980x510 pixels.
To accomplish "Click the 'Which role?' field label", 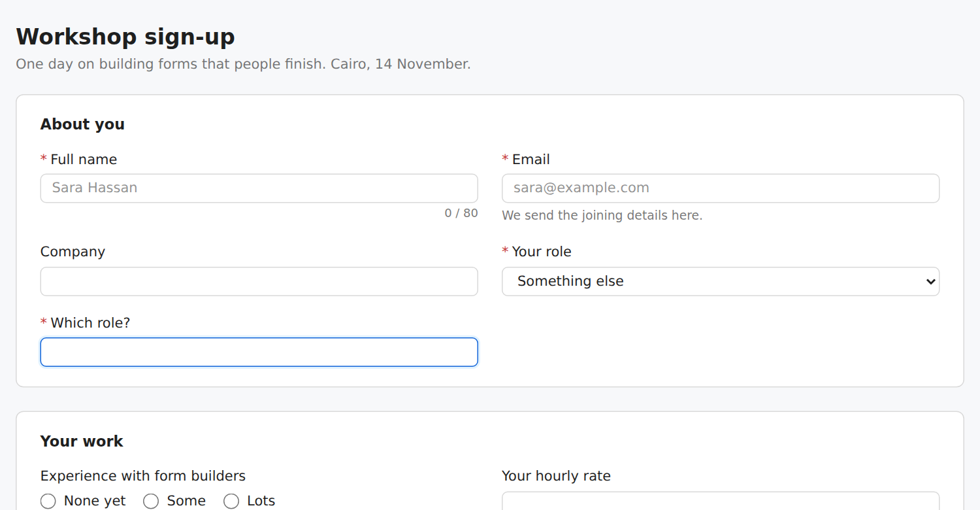I will (x=90, y=323).
